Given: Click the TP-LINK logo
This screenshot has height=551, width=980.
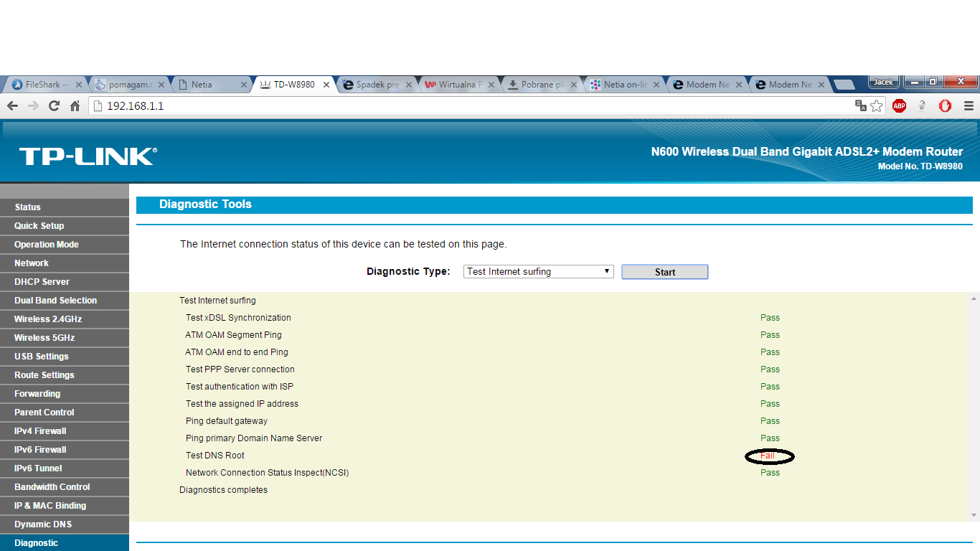Looking at the screenshot, I should point(88,156).
